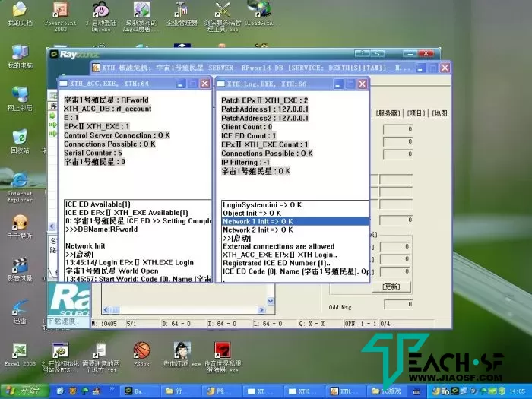
Task: Expand the quick launch overflow chevron
Action: point(112,389)
